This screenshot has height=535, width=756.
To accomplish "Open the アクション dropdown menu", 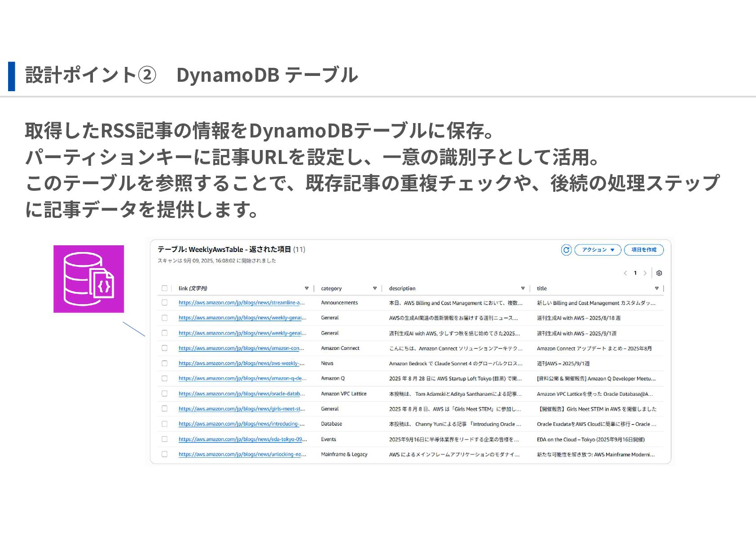I will (598, 250).
